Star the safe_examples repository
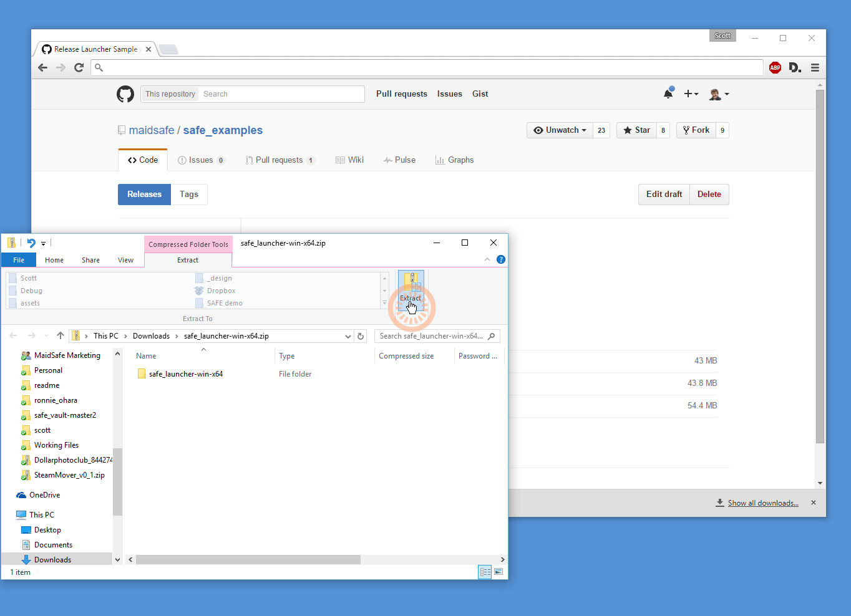This screenshot has width=851, height=616. tap(636, 130)
